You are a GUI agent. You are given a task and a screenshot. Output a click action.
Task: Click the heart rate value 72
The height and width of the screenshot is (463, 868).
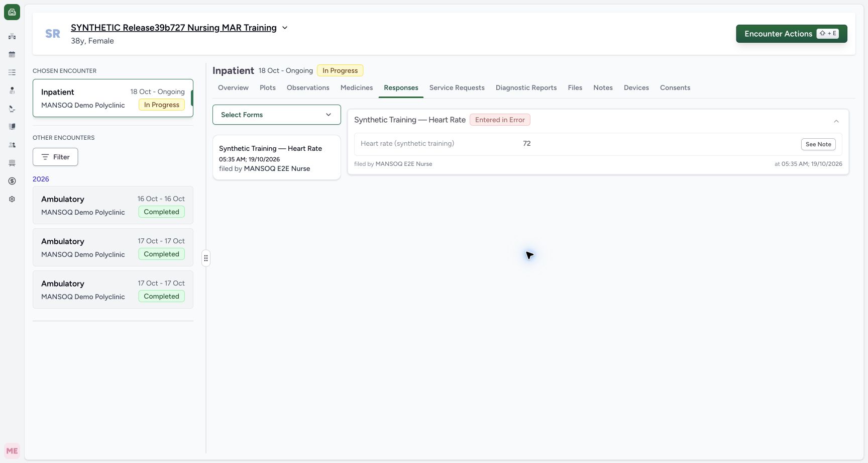[527, 144]
